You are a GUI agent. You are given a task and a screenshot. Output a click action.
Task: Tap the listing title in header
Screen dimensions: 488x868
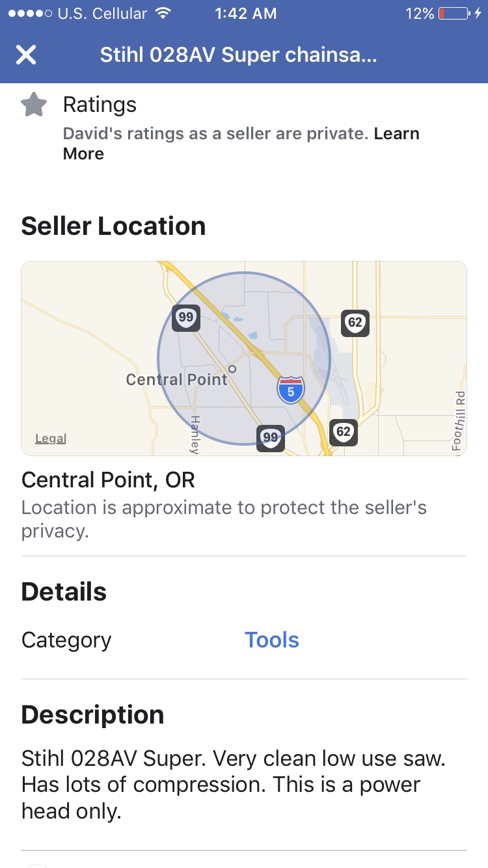(239, 55)
